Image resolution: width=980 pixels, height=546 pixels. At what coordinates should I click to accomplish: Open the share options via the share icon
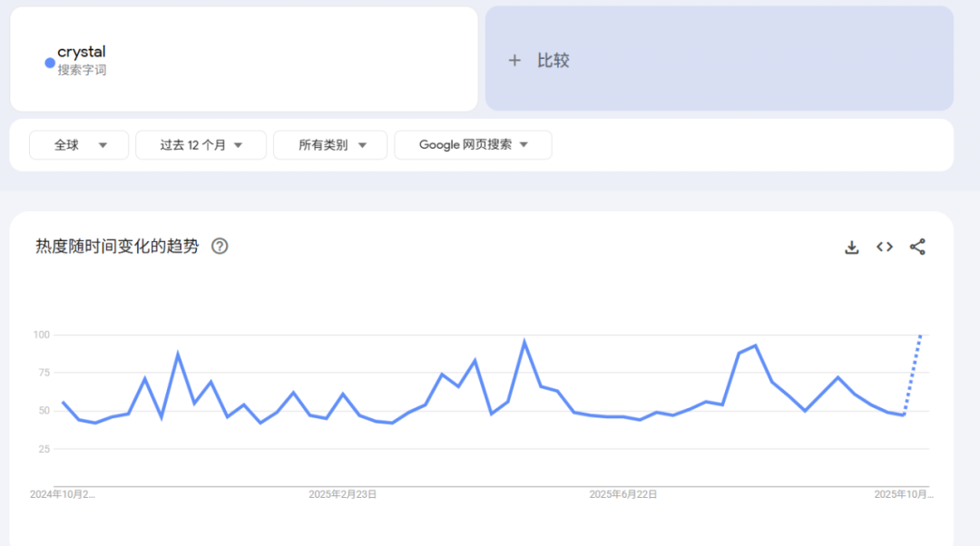[917, 246]
